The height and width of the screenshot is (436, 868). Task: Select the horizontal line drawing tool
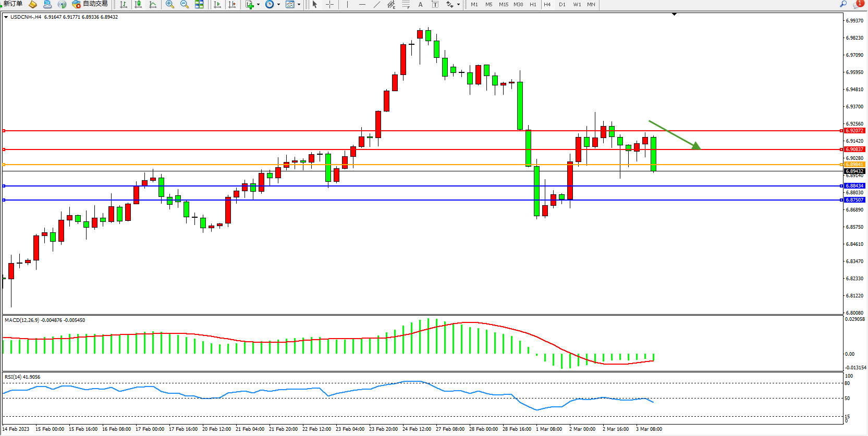coord(362,4)
